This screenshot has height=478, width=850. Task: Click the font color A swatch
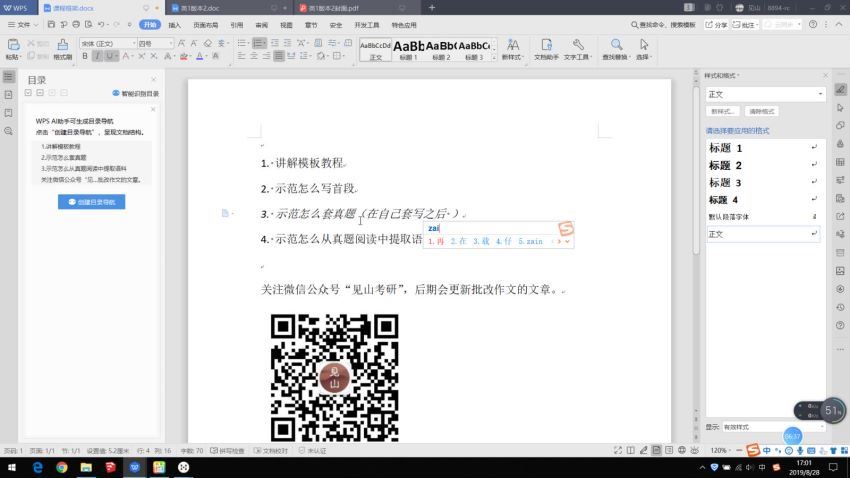[x=199, y=56]
